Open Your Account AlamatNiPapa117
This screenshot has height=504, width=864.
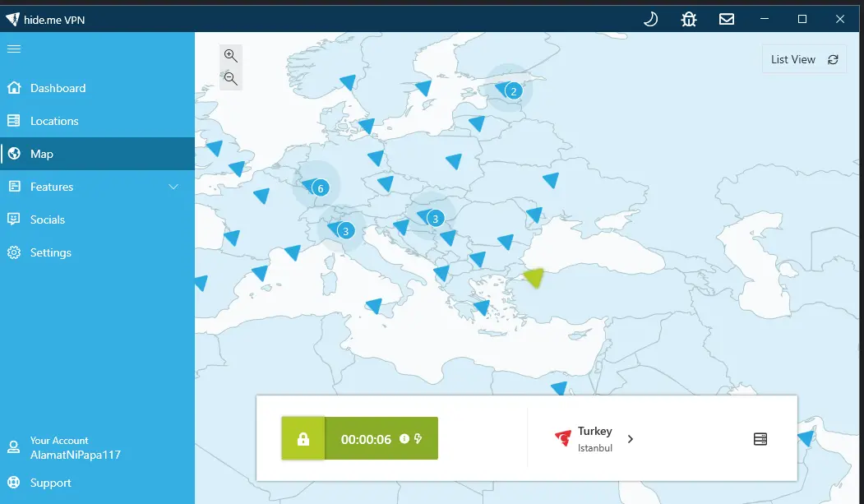click(97, 447)
